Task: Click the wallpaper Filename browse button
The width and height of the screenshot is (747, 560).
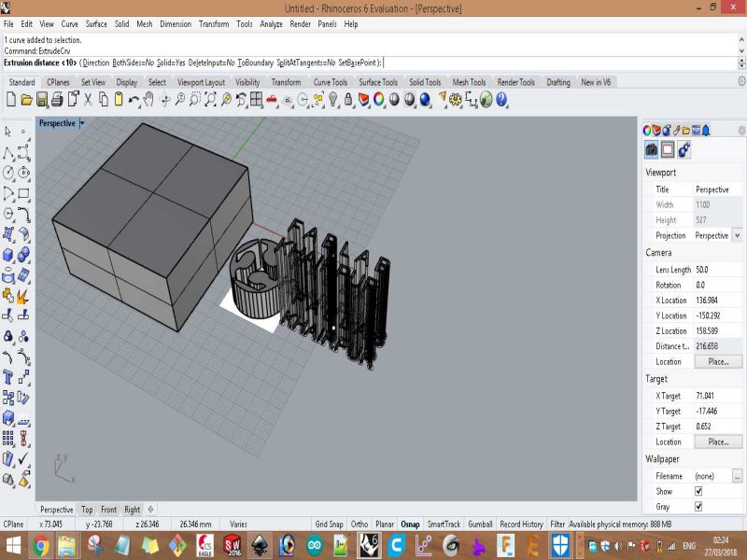Action: pos(737,476)
